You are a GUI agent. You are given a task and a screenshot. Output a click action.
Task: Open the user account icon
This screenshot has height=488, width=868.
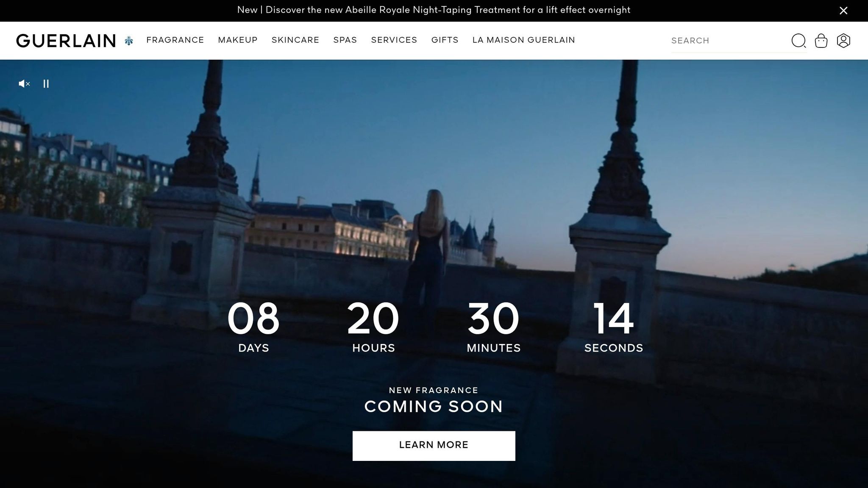tap(843, 41)
